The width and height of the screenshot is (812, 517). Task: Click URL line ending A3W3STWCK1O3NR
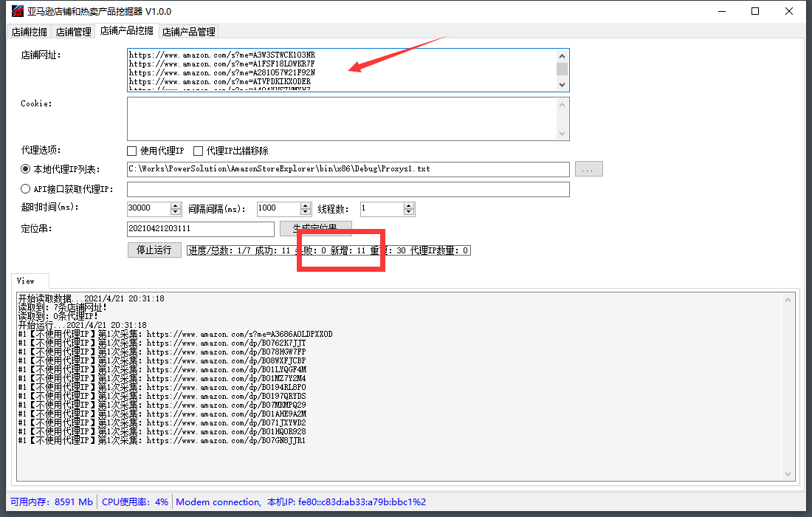click(x=221, y=55)
